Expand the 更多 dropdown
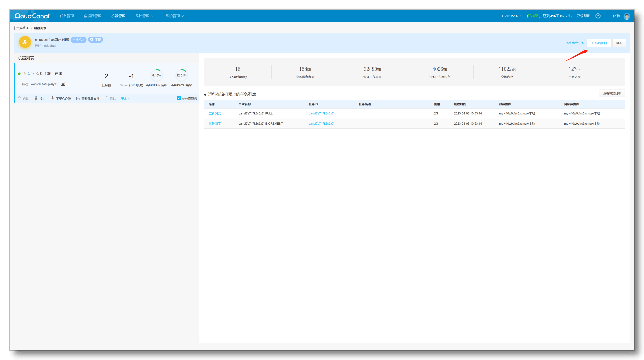Image resolution: width=644 pixels, height=360 pixels. click(125, 99)
